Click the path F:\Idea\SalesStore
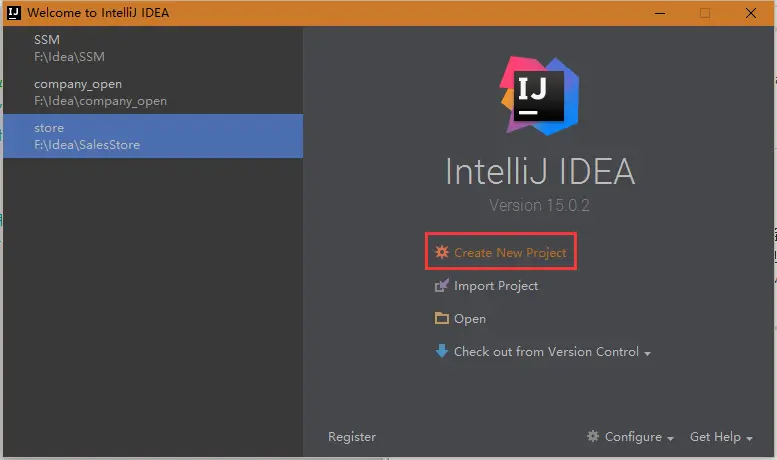Image resolution: width=777 pixels, height=460 pixels. point(87,145)
